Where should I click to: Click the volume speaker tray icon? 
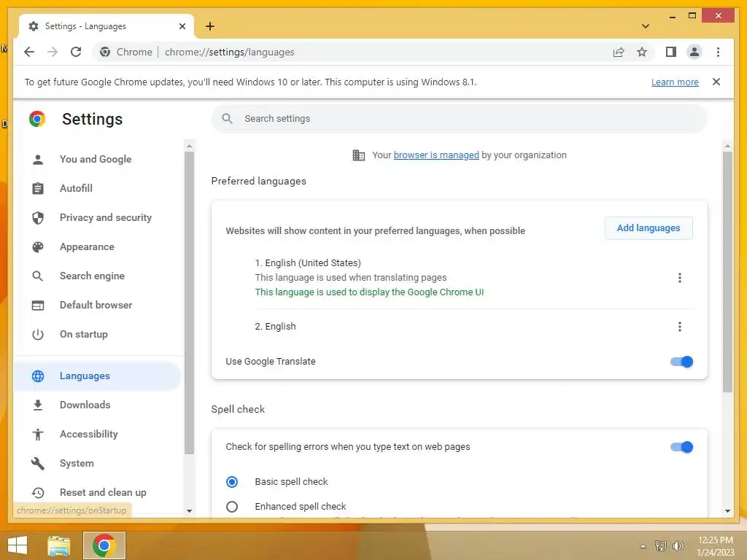(x=678, y=546)
